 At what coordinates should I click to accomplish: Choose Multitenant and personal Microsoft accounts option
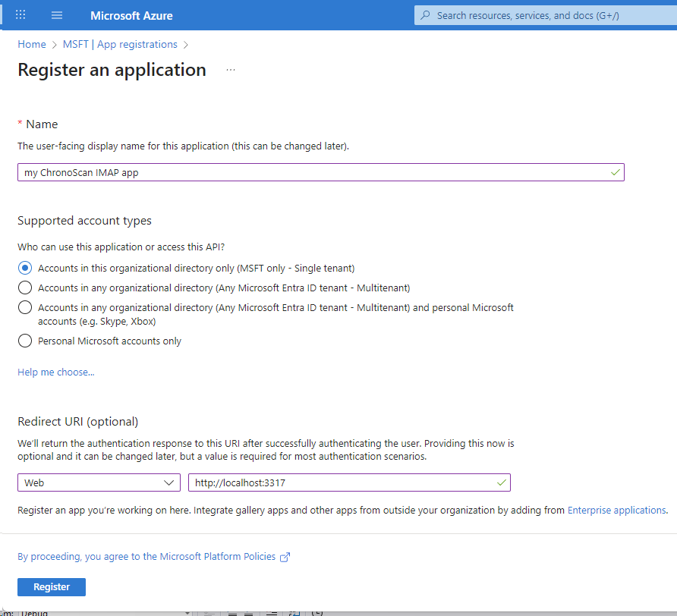(x=25, y=307)
